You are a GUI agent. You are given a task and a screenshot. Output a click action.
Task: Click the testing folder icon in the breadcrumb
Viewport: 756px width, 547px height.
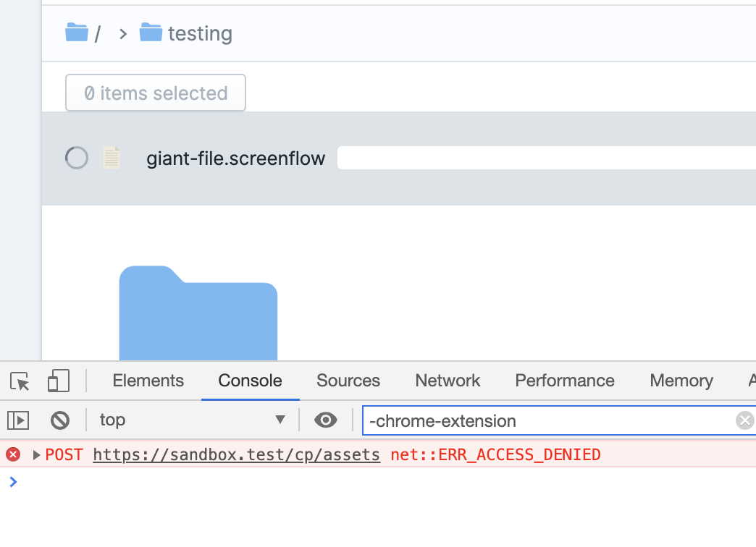click(x=150, y=32)
